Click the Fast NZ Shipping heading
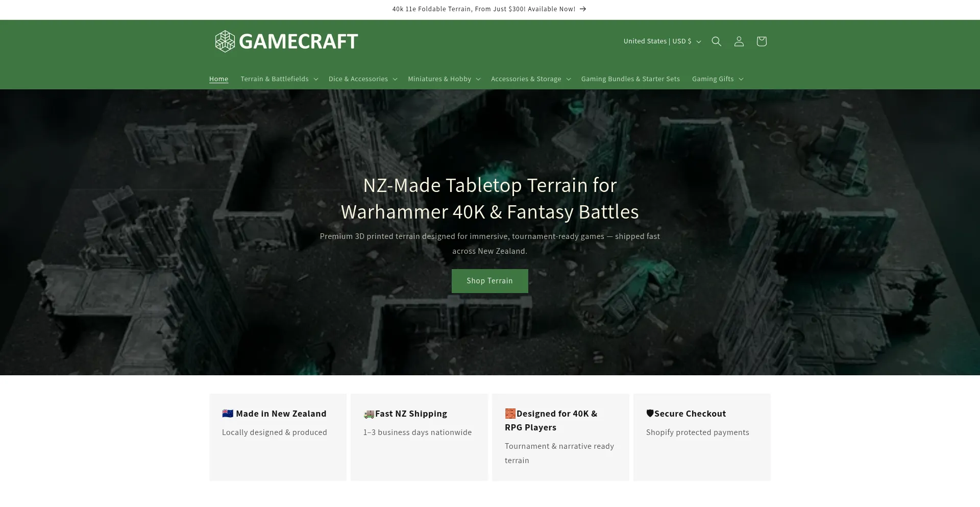 (405, 414)
